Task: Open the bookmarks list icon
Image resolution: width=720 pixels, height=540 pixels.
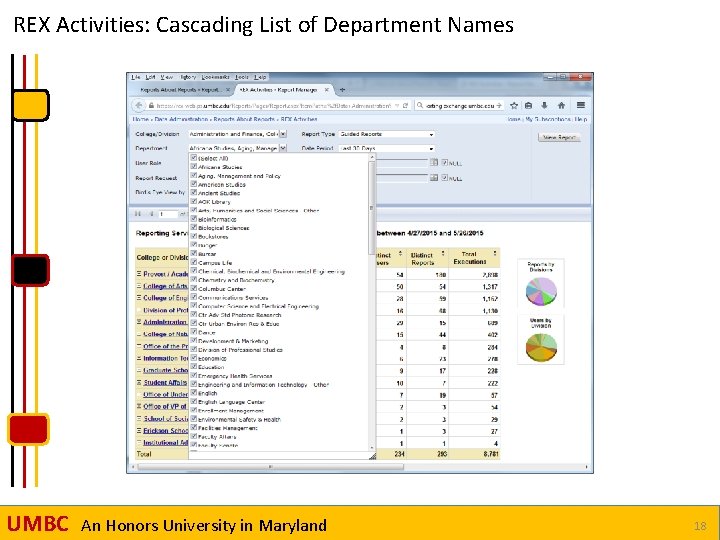Action: [529, 106]
